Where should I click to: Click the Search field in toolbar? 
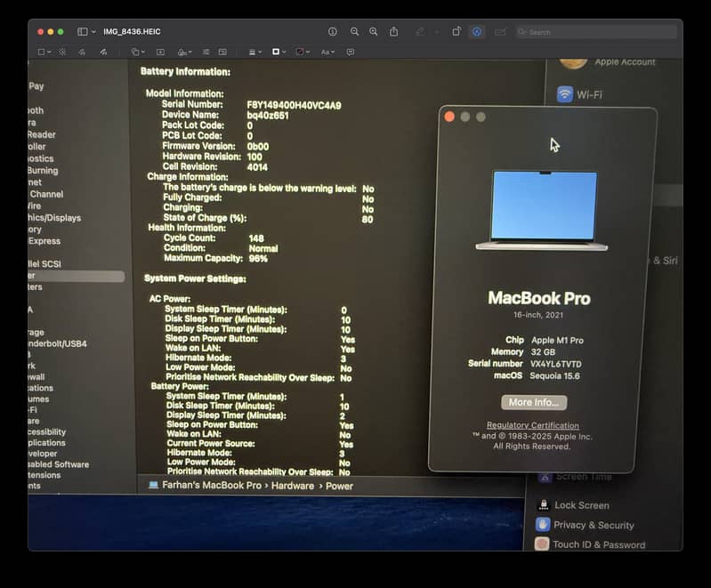(596, 31)
